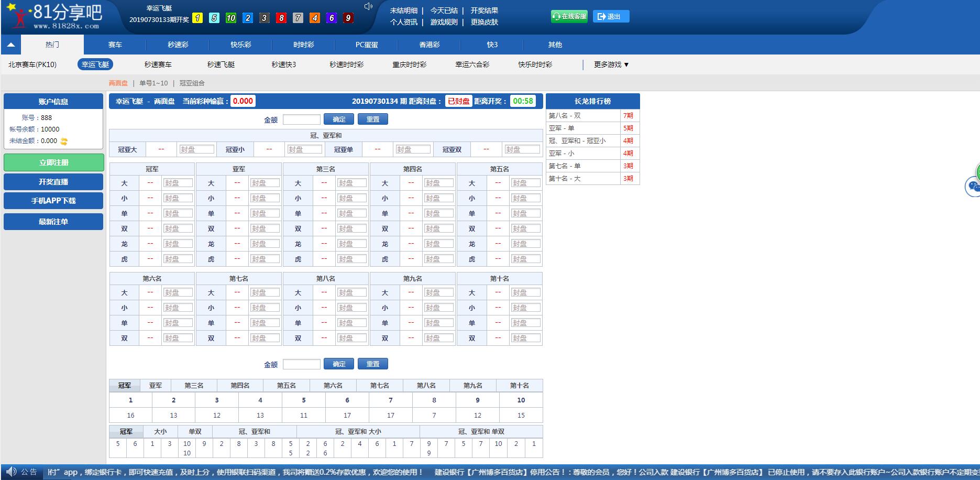Click the coin refresh icon beside 未结金额
This screenshot has width=980, height=480.
(64, 141)
